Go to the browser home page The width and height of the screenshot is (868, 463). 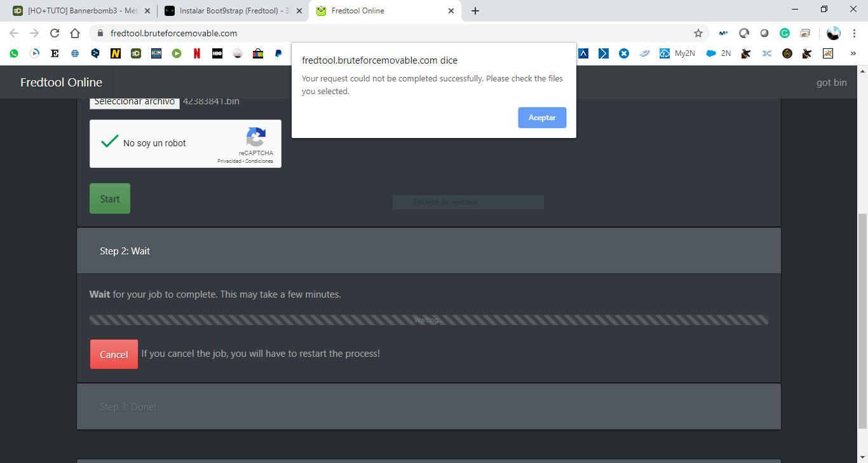(x=75, y=33)
